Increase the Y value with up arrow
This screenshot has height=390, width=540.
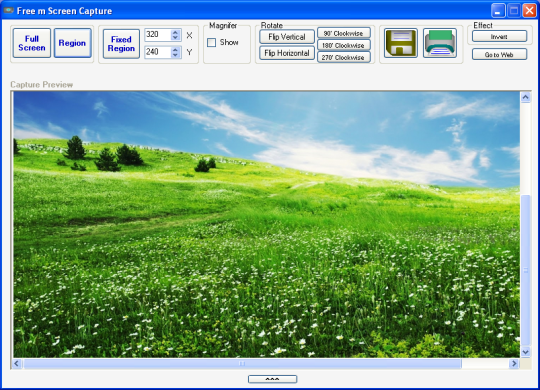(x=176, y=49)
